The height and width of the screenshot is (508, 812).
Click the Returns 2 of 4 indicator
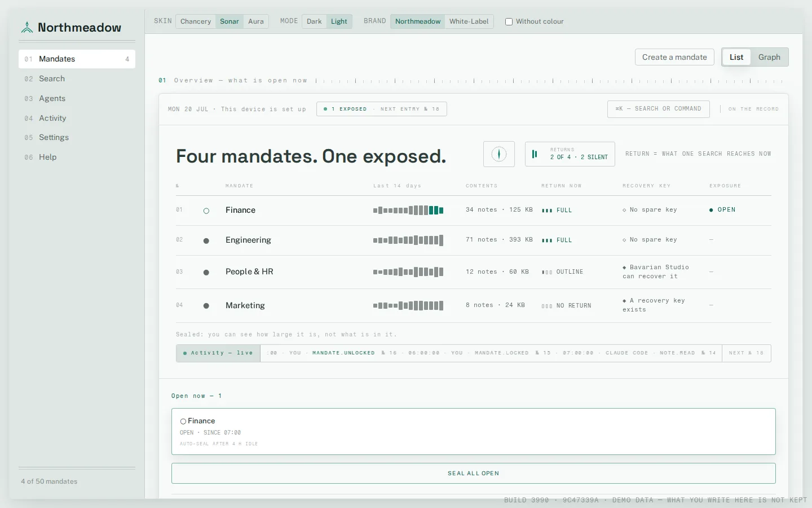(x=570, y=154)
